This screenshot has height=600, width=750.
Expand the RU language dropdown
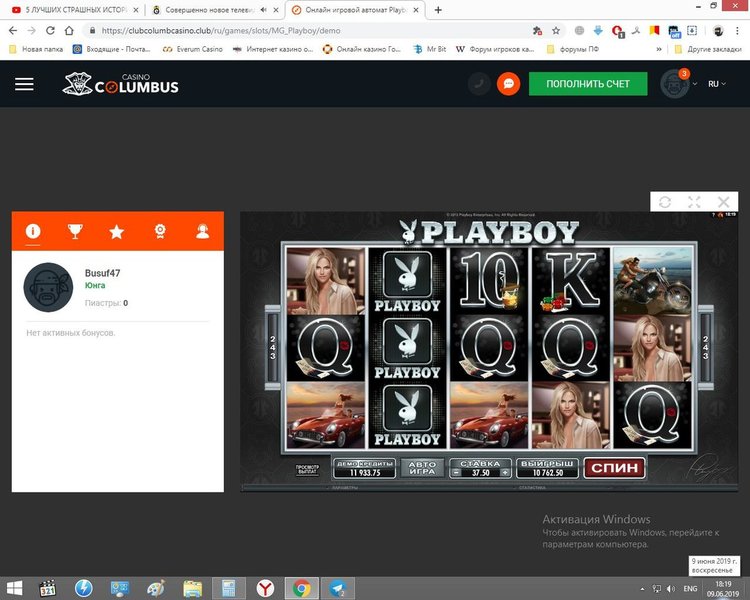pos(718,84)
